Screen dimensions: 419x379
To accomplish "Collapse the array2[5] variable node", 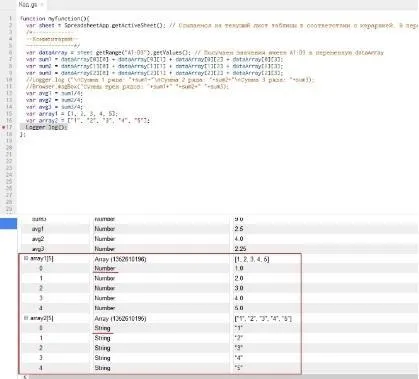I will coord(26,318).
